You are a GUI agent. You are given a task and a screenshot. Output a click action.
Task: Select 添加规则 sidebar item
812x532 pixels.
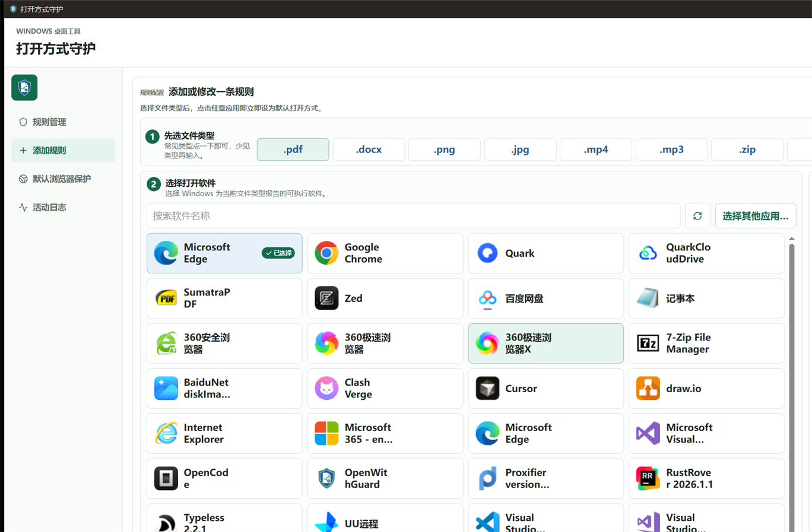point(63,151)
